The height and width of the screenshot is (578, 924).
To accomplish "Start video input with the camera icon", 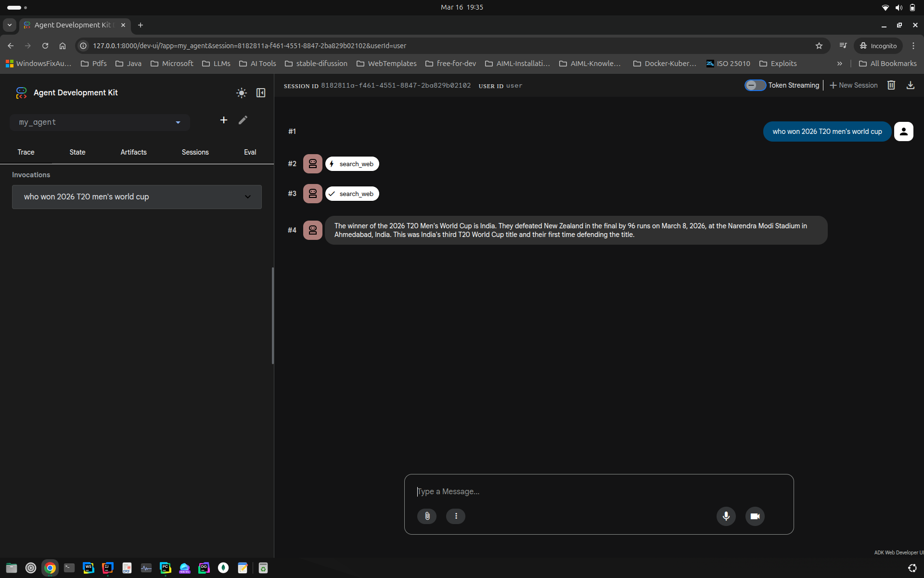I will pos(755,516).
